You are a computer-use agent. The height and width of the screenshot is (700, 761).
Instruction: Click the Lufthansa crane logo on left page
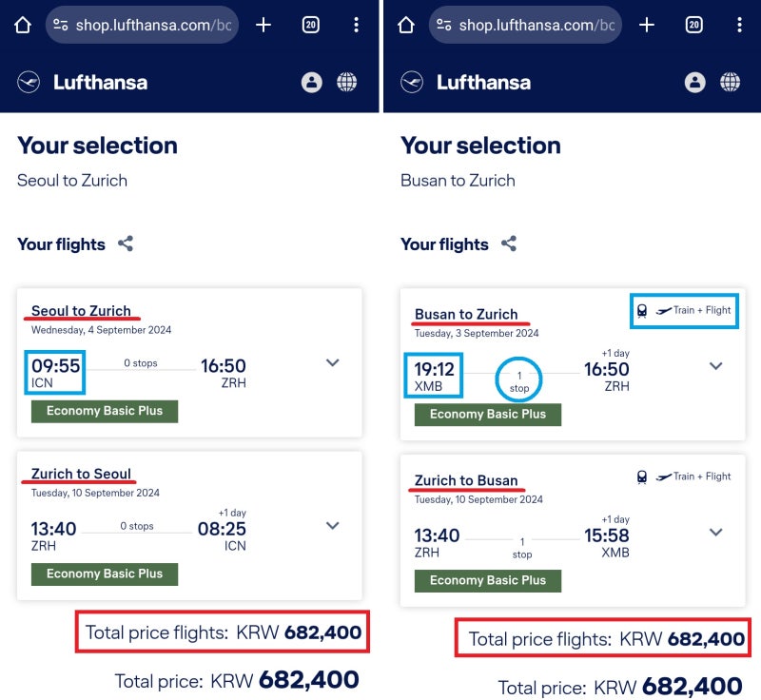(x=29, y=82)
